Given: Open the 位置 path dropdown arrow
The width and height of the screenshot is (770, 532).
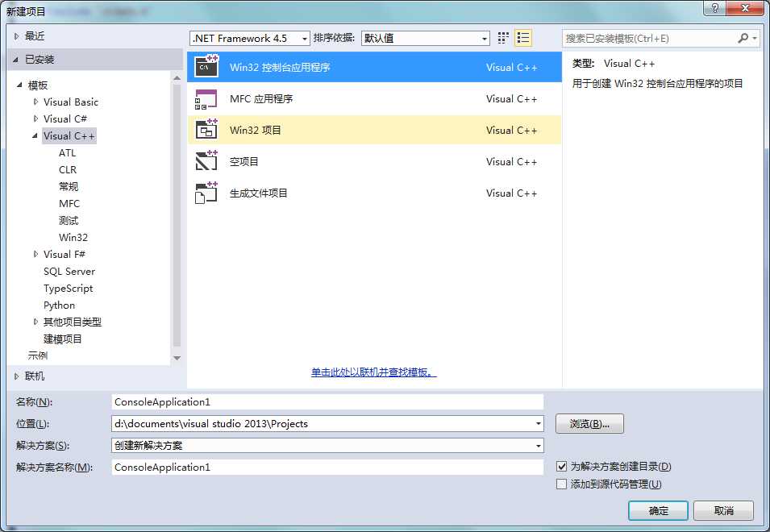Looking at the screenshot, I should 539,423.
